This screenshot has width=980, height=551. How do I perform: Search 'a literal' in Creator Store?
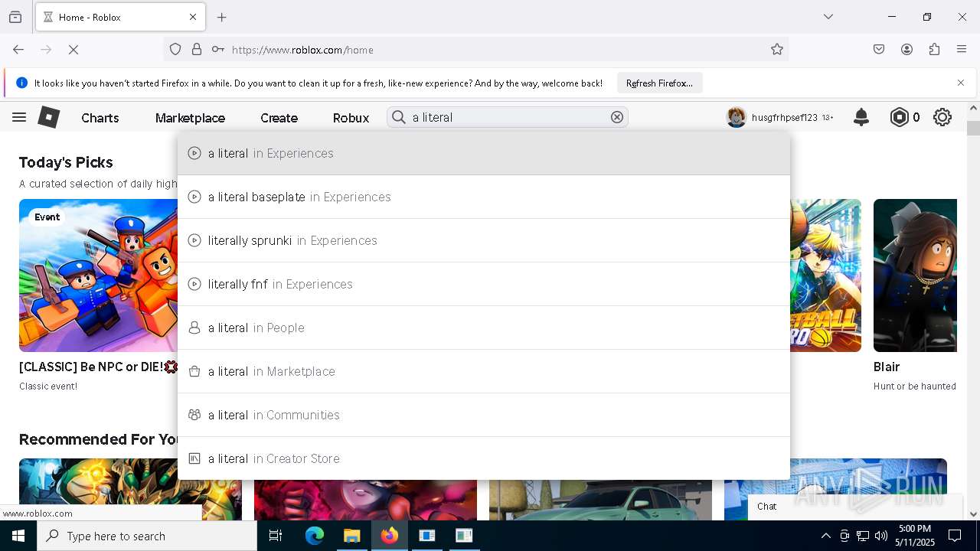click(x=484, y=458)
